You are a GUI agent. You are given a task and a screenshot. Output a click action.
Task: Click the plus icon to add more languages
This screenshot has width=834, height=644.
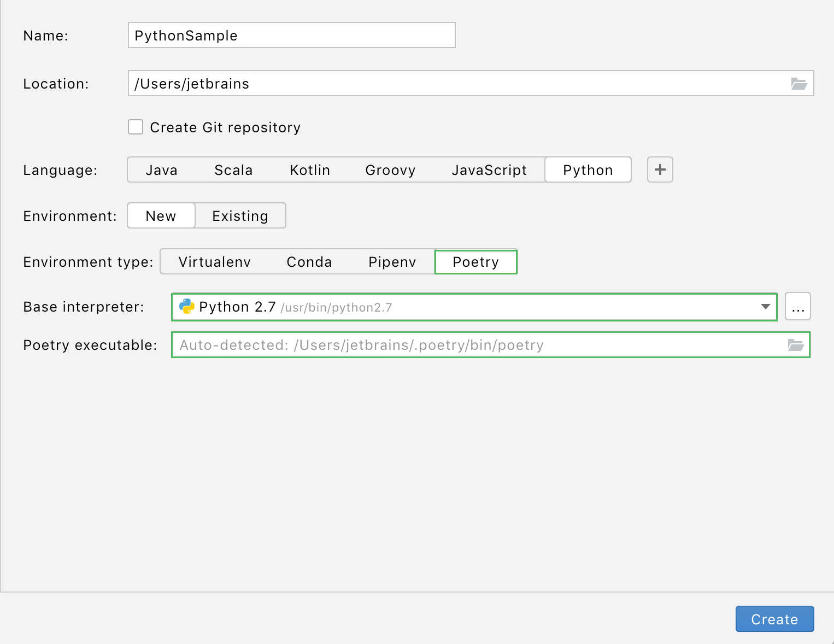pyautogui.click(x=660, y=169)
